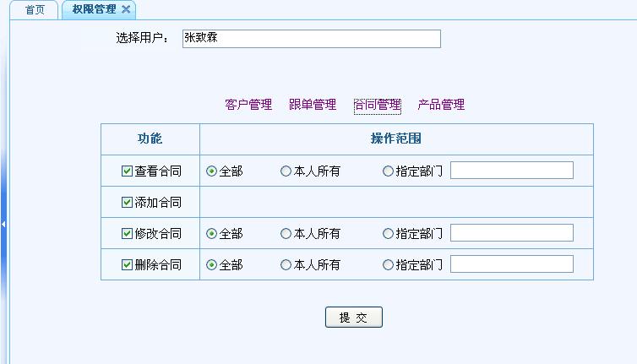Click the 选择用户 input field

(311, 39)
